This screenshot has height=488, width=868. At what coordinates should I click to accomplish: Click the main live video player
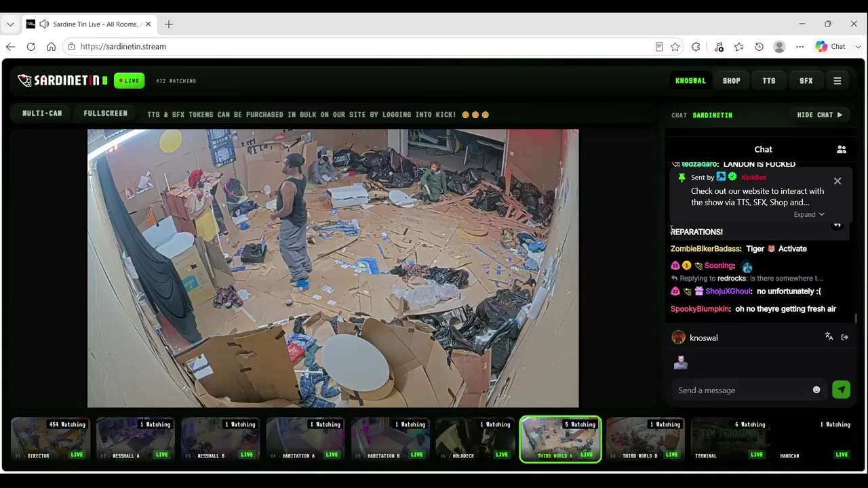[333, 268]
